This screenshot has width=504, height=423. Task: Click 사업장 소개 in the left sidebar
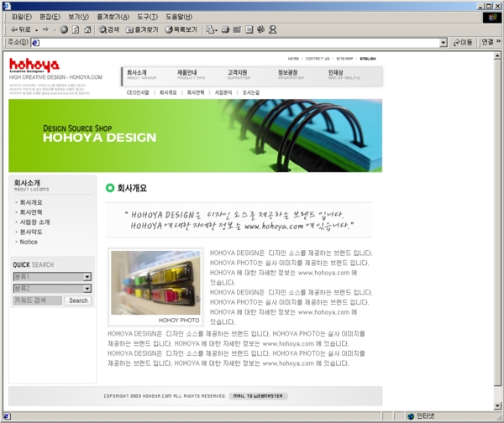(x=34, y=222)
